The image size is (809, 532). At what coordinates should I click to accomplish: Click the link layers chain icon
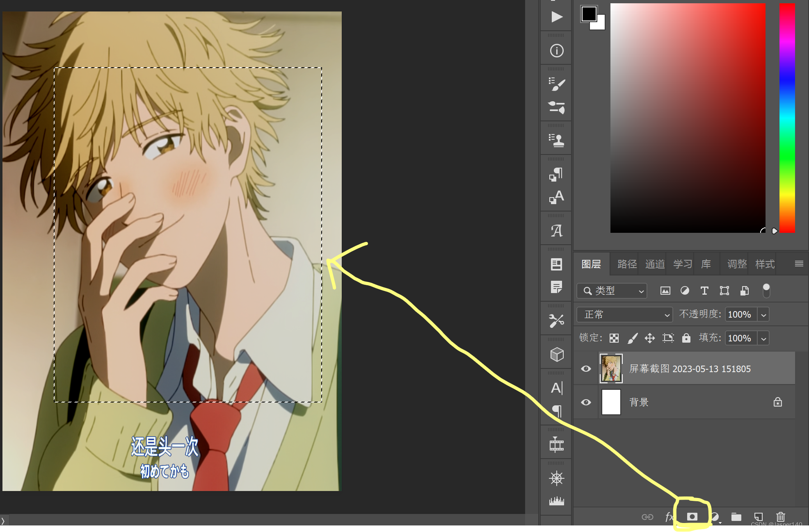[x=647, y=517]
